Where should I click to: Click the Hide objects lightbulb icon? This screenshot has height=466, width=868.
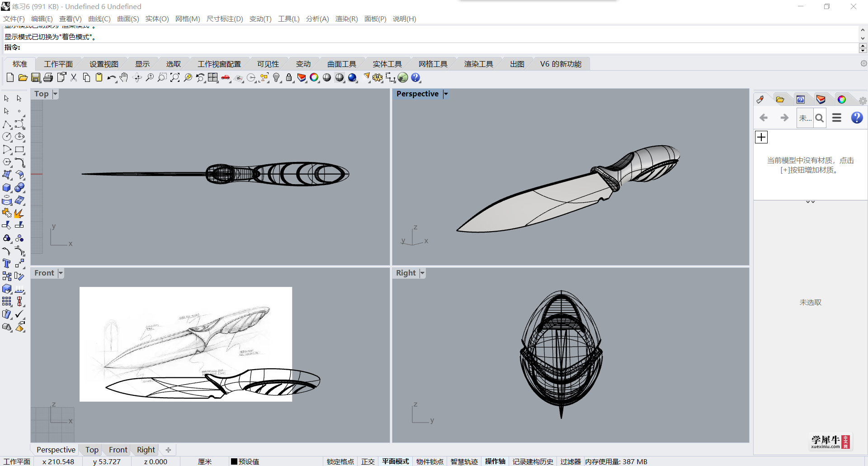pos(277,78)
